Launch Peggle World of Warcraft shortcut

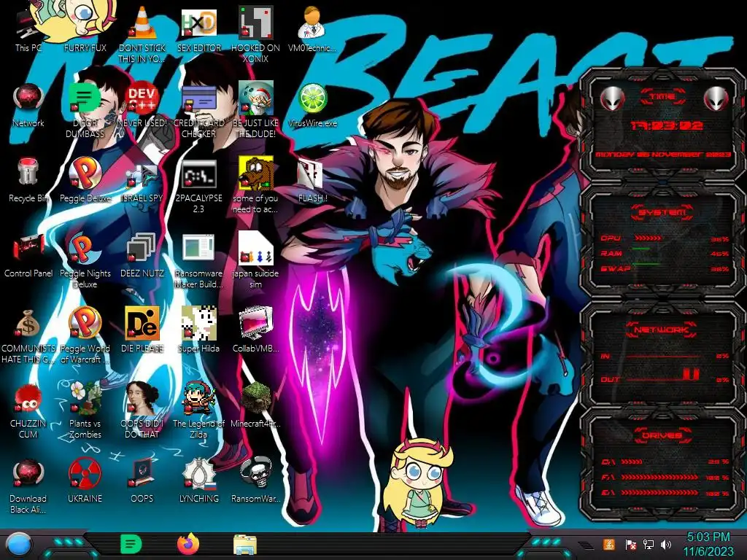85,335
